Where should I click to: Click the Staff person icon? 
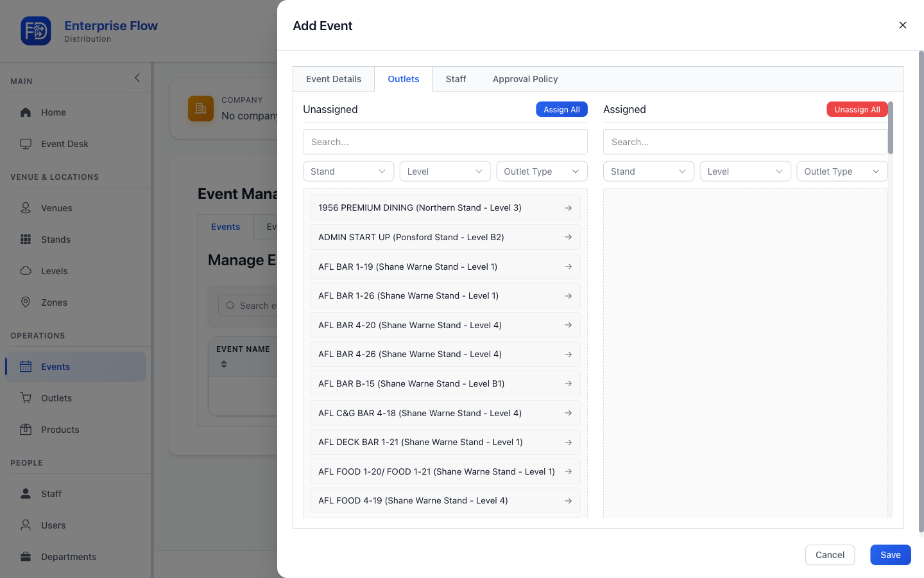point(26,494)
